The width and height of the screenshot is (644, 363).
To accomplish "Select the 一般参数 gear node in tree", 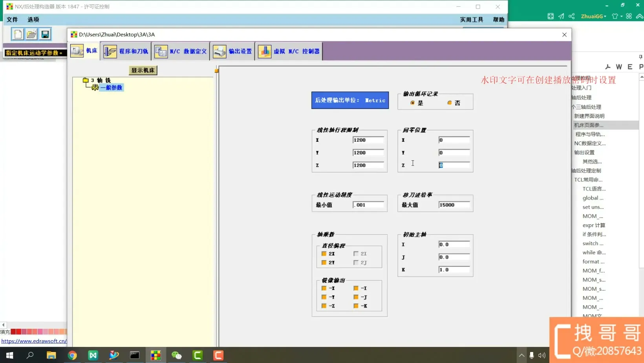I will (x=111, y=88).
